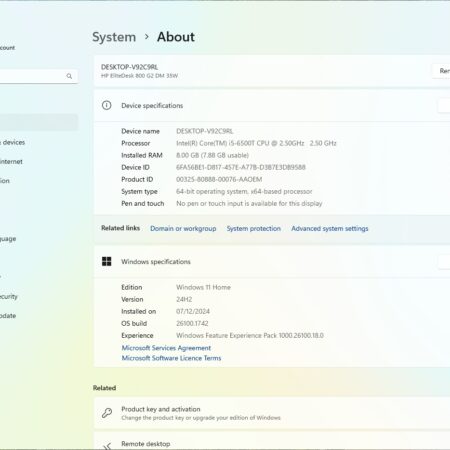The height and width of the screenshot is (450, 450).
Task: Open Remote desktop settings
Action: tap(272, 441)
